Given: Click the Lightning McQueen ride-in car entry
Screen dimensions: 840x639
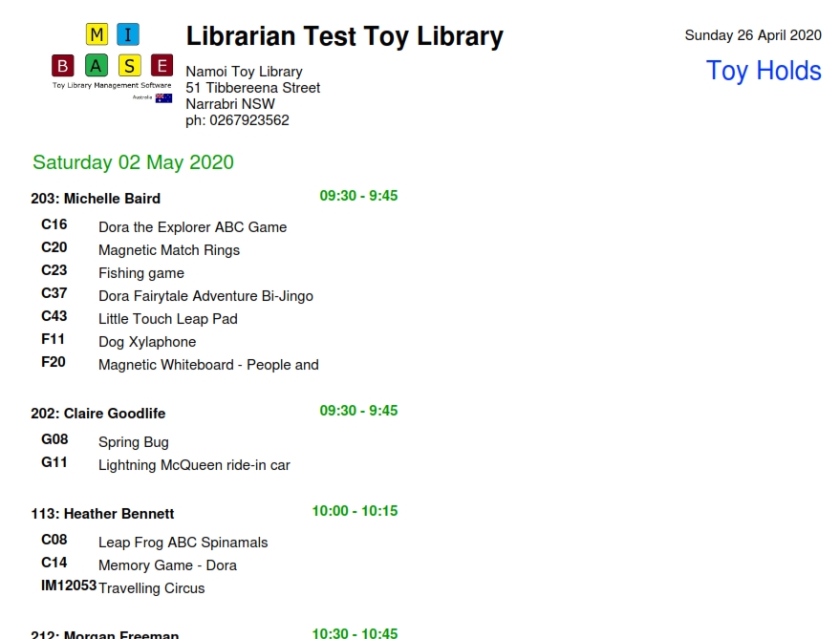Looking at the screenshot, I should [x=194, y=465].
